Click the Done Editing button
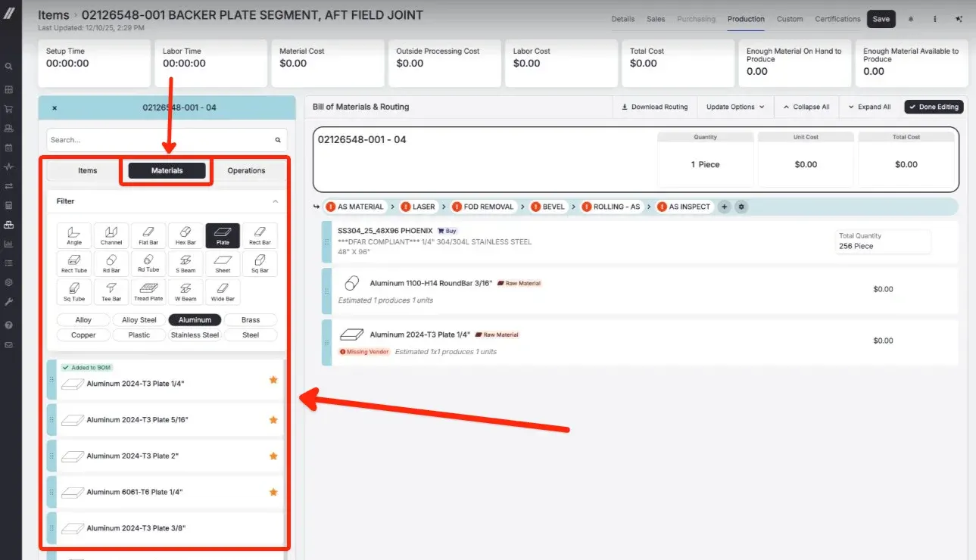Viewport: 976px width, 560px height. pyautogui.click(x=934, y=107)
